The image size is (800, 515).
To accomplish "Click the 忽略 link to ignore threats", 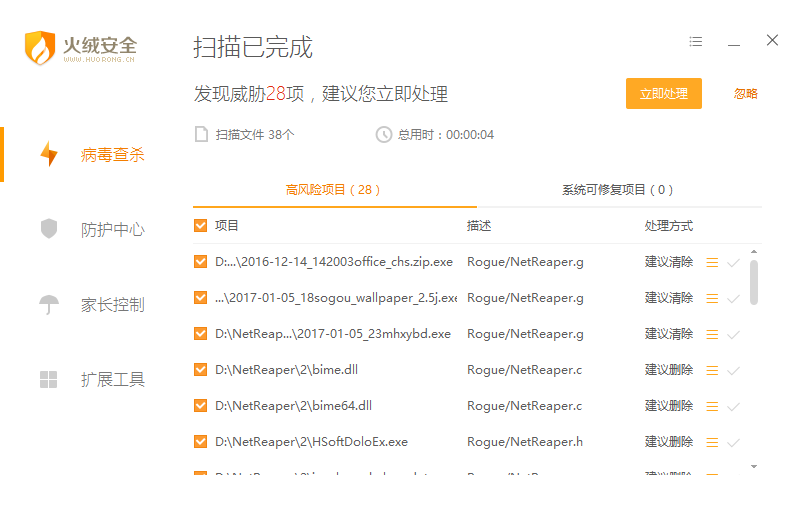I will click(x=745, y=93).
